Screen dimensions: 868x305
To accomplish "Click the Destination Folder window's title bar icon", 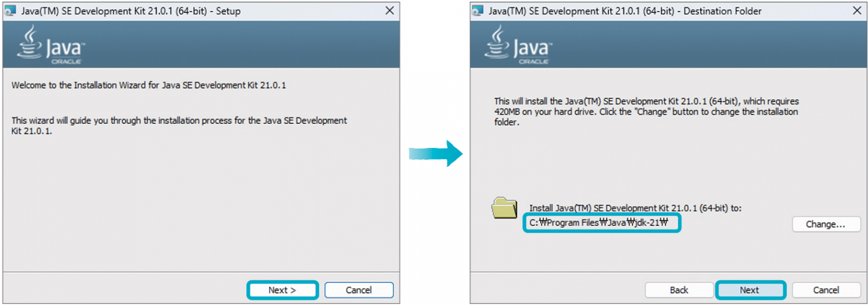I will pyautogui.click(x=478, y=11).
